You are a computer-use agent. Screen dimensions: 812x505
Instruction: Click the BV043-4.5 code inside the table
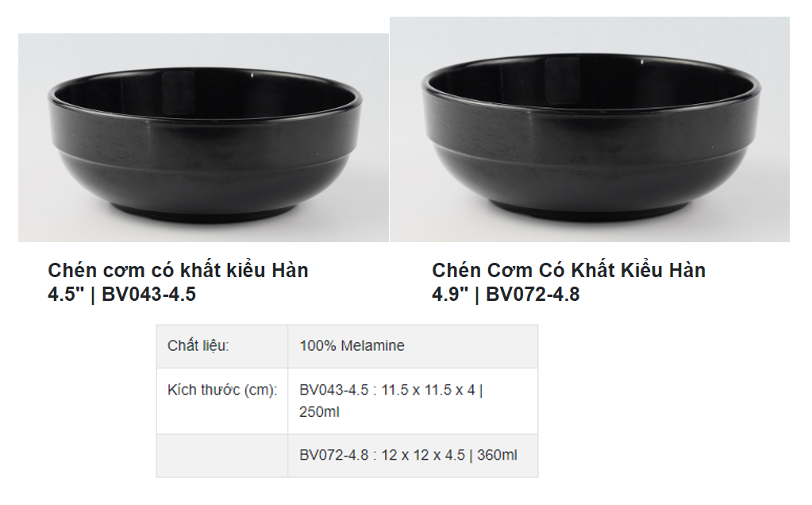pyautogui.click(x=334, y=391)
